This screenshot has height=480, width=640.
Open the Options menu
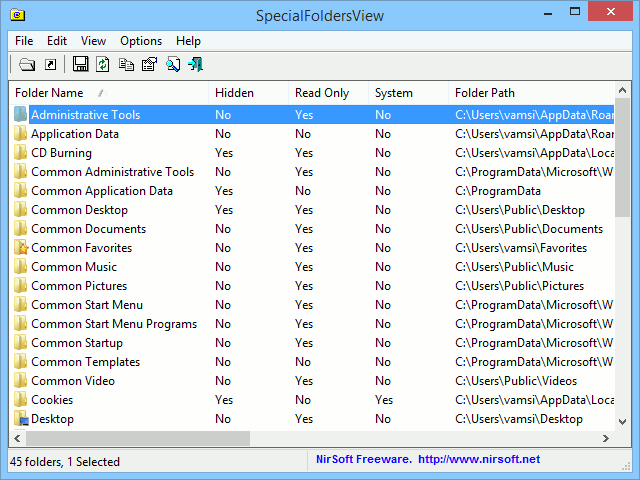pyautogui.click(x=141, y=41)
